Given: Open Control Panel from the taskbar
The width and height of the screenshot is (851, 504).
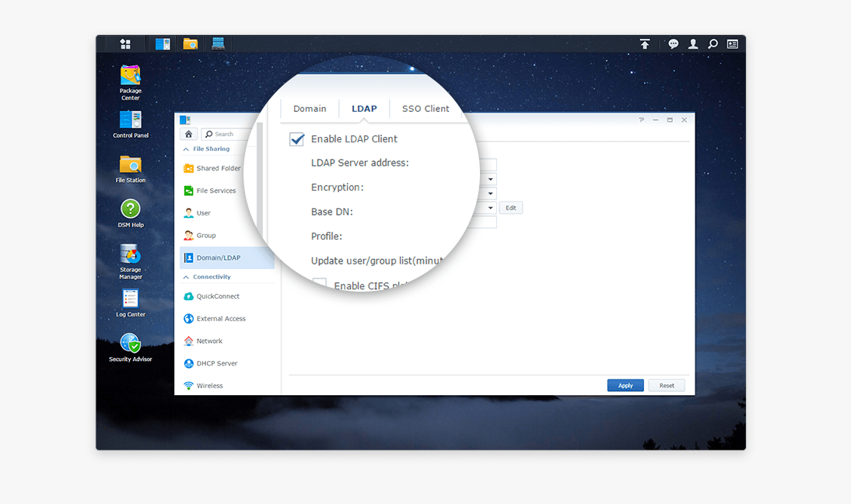Looking at the screenshot, I should (x=163, y=44).
